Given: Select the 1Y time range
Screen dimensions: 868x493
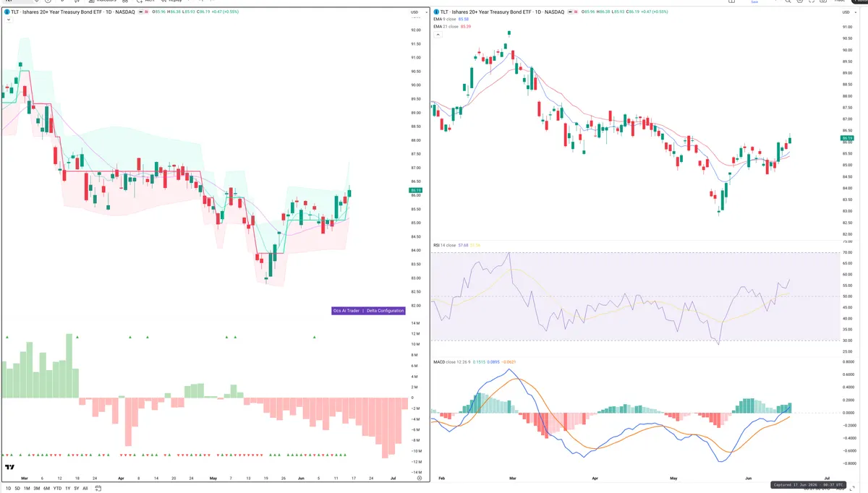Looking at the screenshot, I should [67, 488].
